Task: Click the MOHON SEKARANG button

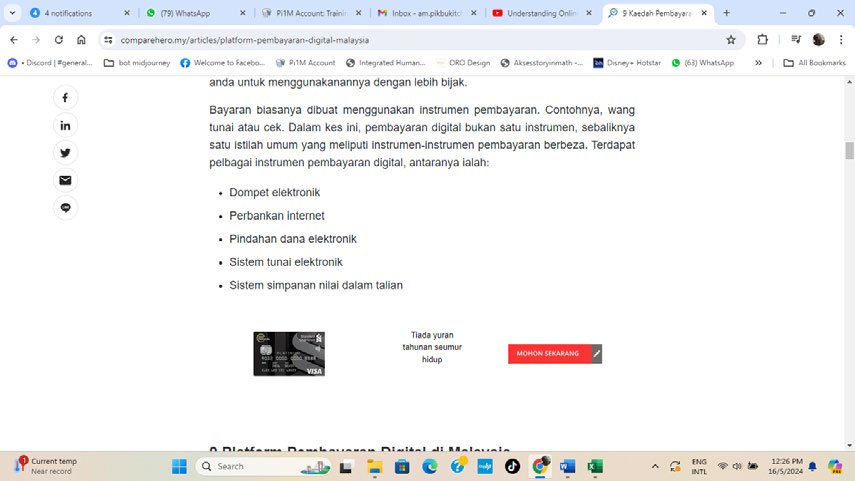Action: [x=548, y=353]
